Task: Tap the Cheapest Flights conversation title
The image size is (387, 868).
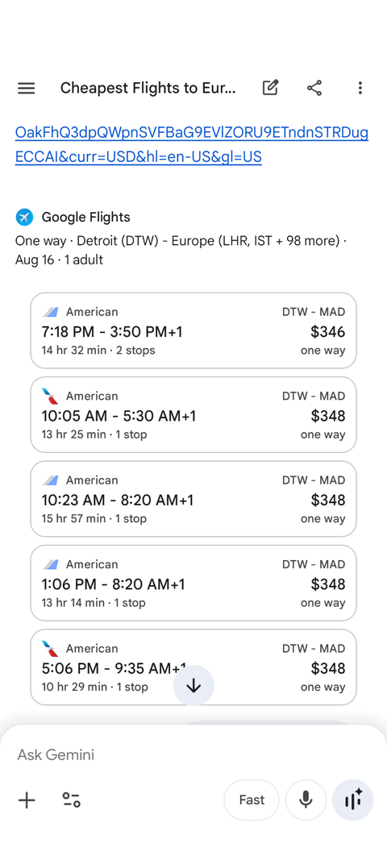Action: click(148, 88)
